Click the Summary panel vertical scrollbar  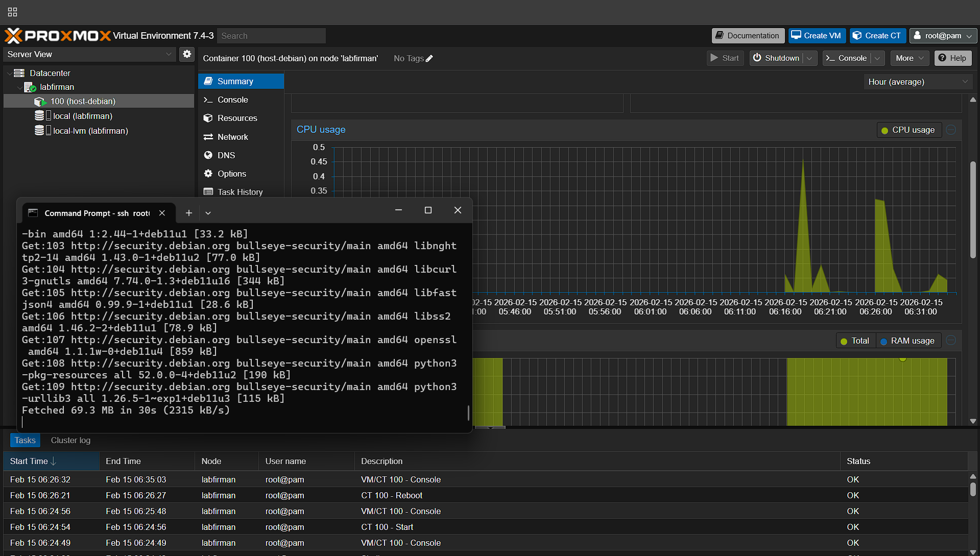click(973, 209)
